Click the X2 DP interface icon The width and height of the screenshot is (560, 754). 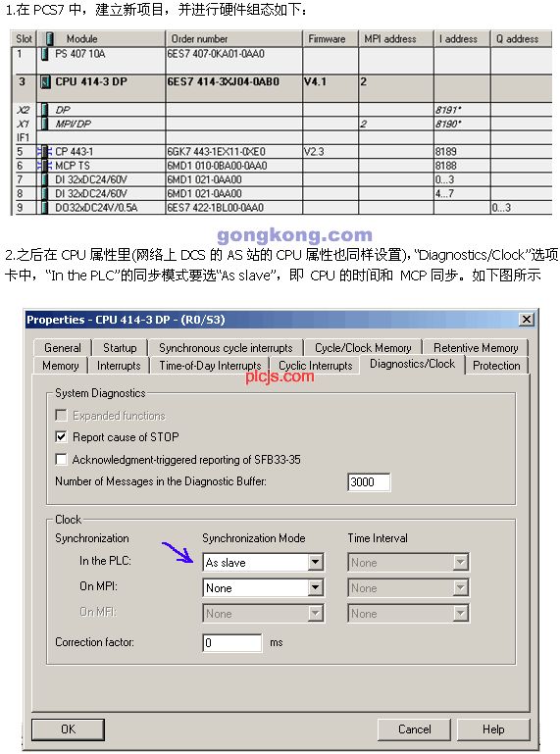[45, 110]
